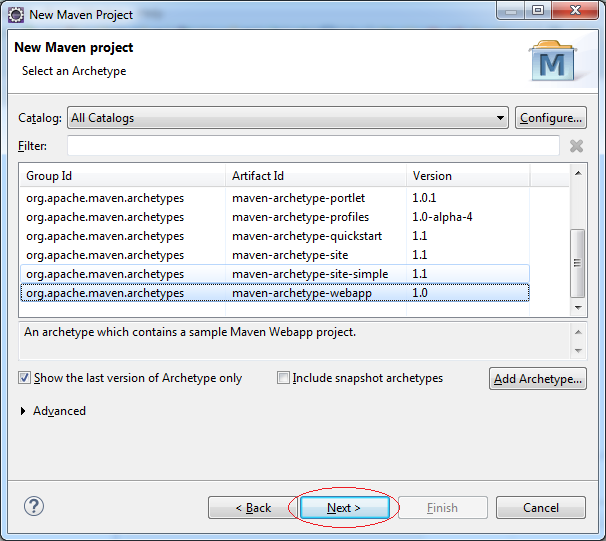Open the All Catalogs dropdown
Screen dimensions: 606x541
(288, 117)
